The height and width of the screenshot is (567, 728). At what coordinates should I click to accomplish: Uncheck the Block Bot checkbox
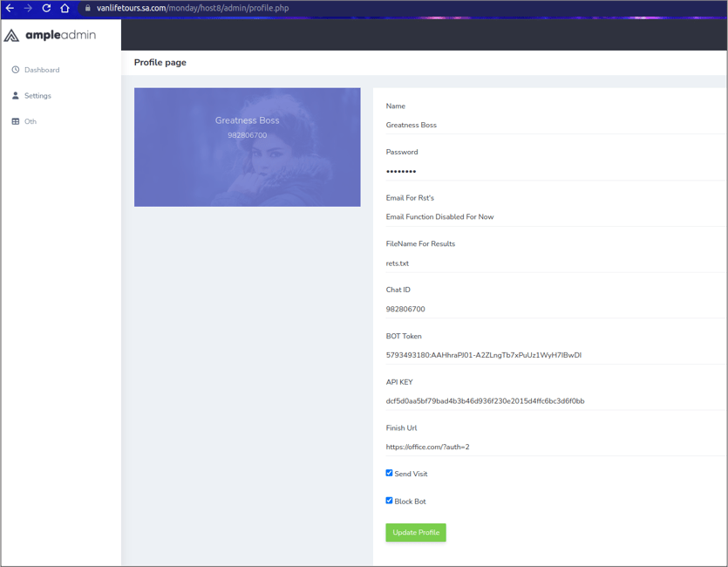click(x=389, y=500)
